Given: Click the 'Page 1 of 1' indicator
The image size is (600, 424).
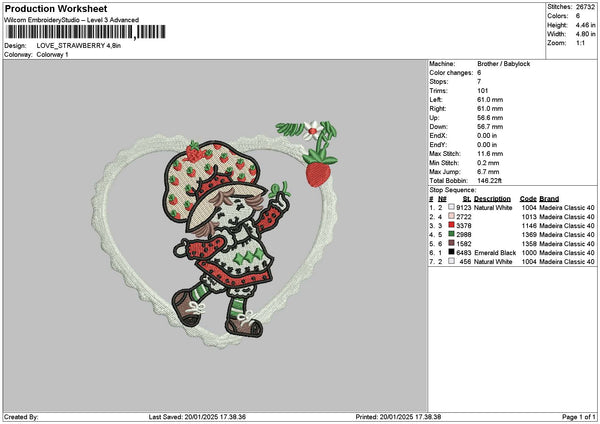Looking at the screenshot, I should click(579, 417).
